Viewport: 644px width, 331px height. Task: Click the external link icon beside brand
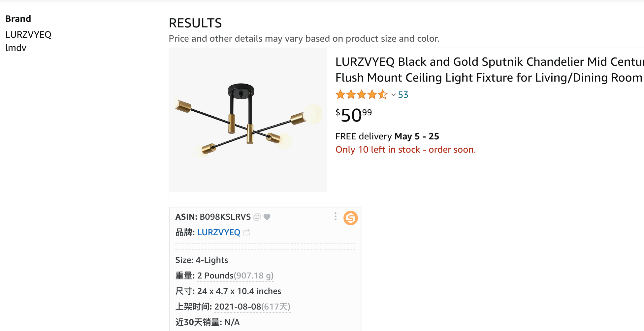[247, 232]
